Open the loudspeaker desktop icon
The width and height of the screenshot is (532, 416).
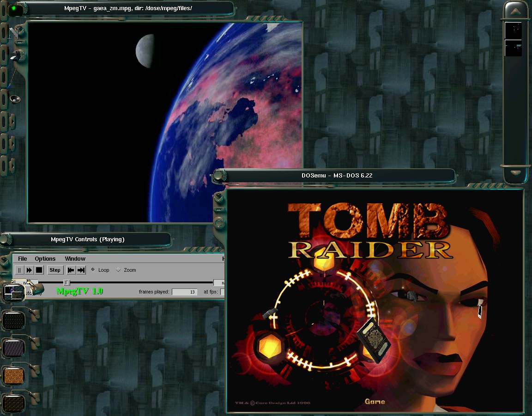point(15,99)
